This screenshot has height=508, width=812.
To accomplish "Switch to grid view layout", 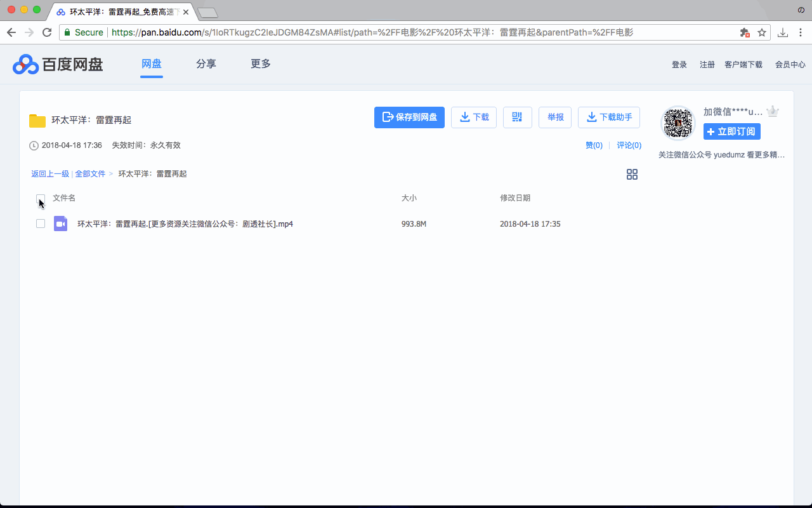I will [632, 174].
